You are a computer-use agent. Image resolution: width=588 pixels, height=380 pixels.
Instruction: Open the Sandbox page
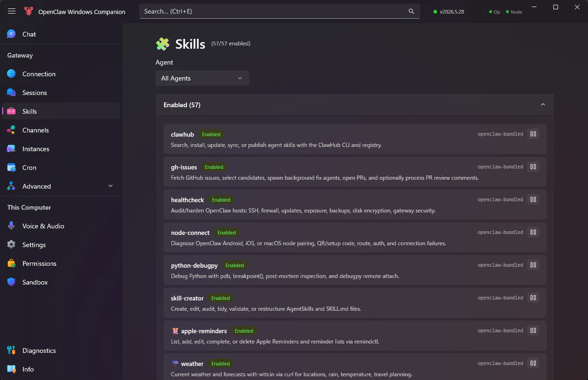tap(61, 282)
